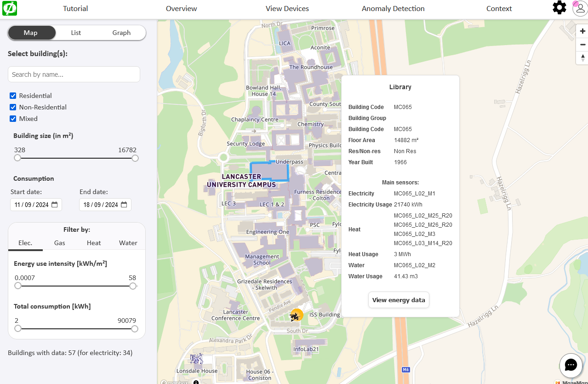Zoom in on the map
Screen dimensions: 588x384
click(582, 31)
